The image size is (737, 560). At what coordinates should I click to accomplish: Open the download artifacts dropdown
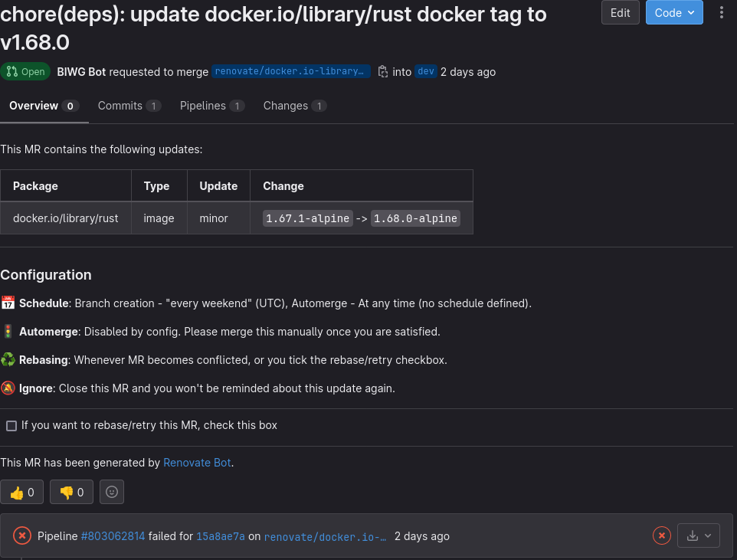[699, 535]
